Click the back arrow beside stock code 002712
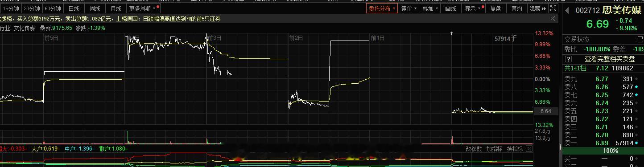 [x=566, y=10]
